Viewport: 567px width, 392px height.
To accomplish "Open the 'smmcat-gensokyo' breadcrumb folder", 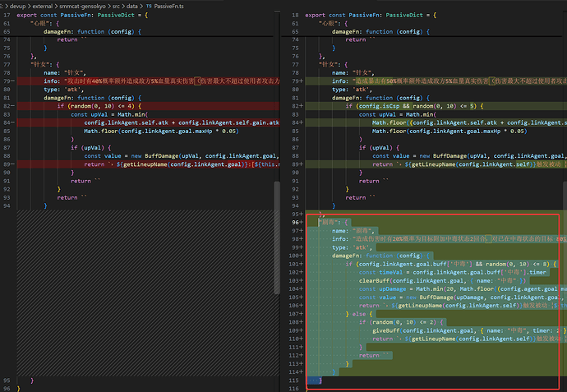I will 82,6.
